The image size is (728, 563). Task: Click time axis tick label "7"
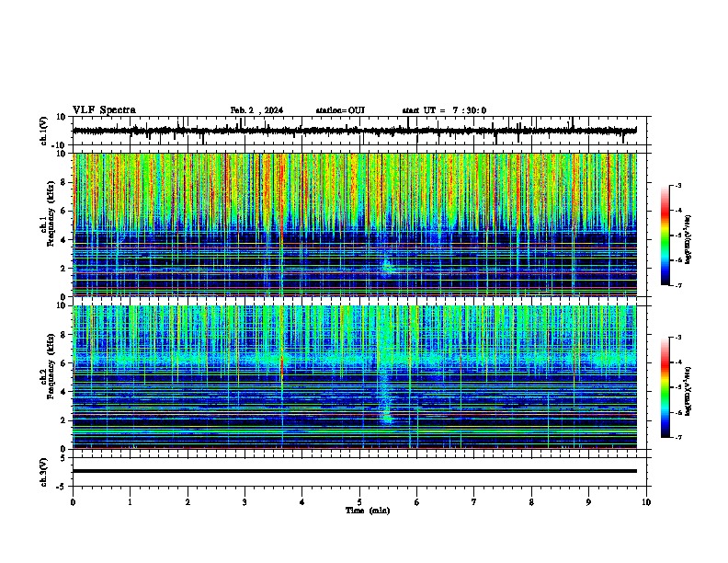tap(474, 502)
